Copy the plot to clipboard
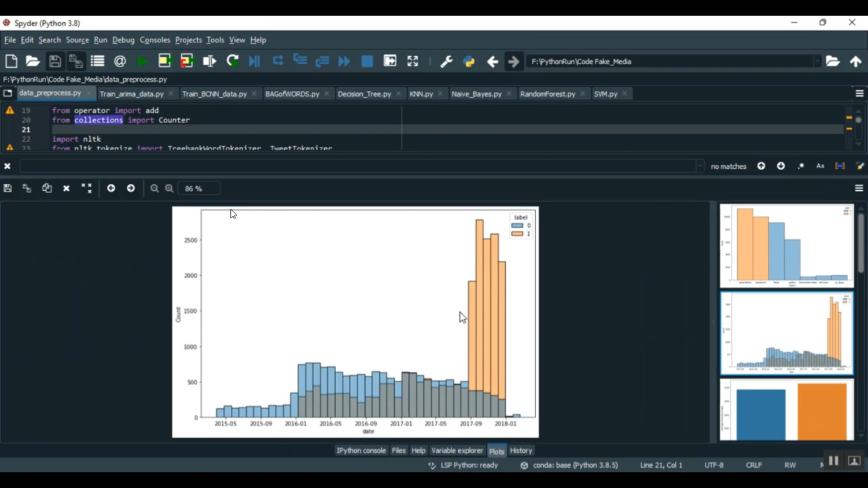Screen dimensions: 868x488 coord(47,188)
